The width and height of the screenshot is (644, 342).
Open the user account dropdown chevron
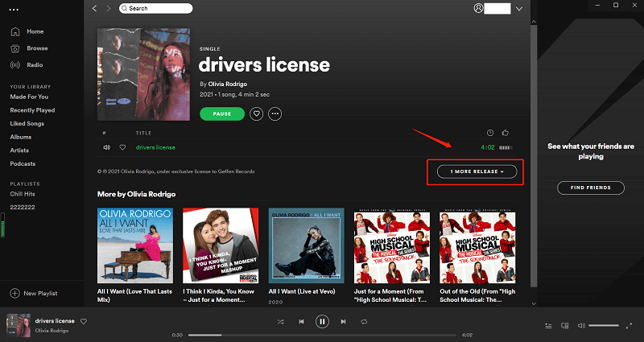519,9
